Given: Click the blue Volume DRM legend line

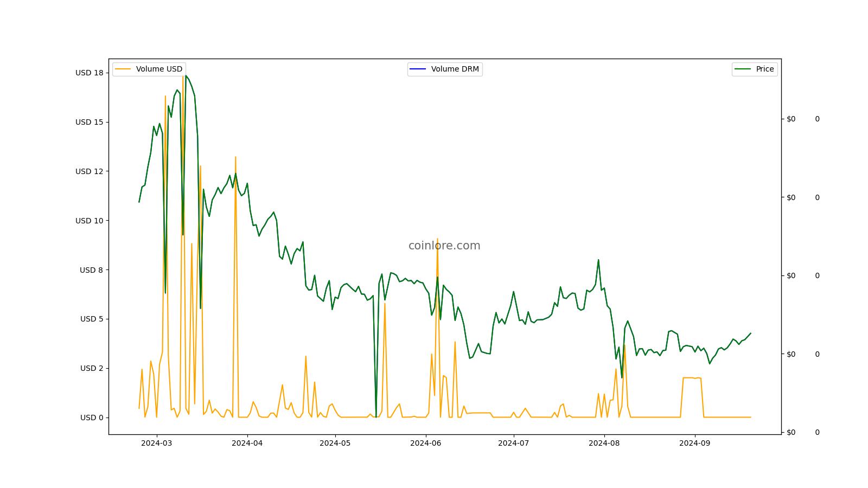Looking at the screenshot, I should (x=418, y=69).
